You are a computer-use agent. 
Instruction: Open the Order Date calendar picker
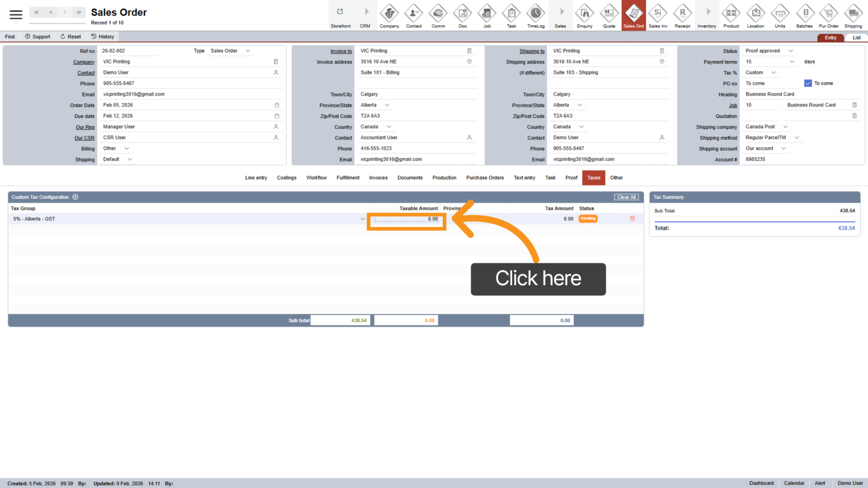276,105
